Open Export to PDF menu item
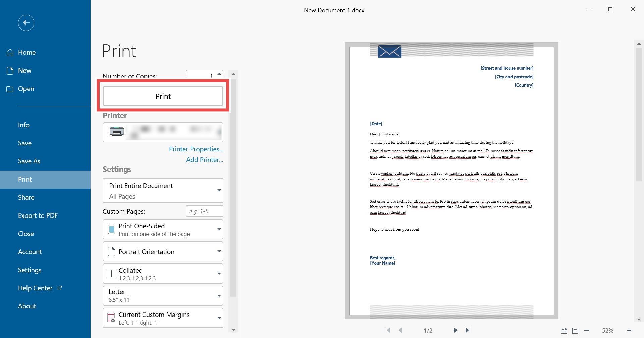Screen dimensions: 644x338 38,215
